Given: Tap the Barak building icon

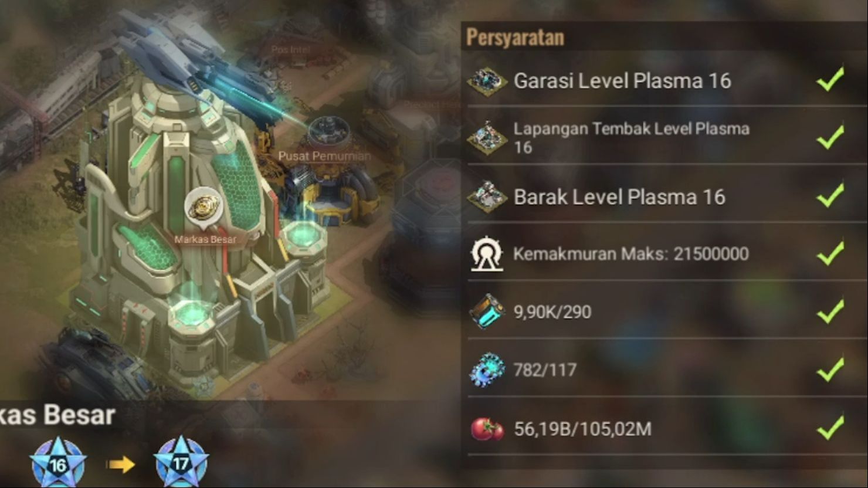Looking at the screenshot, I should click(x=487, y=196).
